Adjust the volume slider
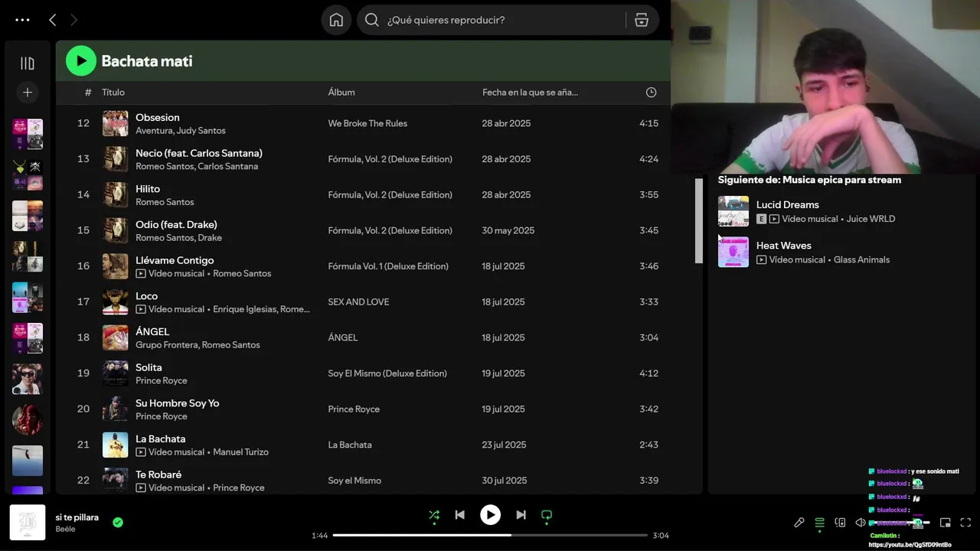 (x=900, y=523)
